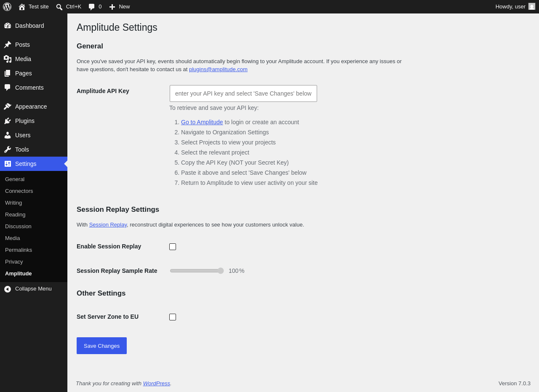Open the search magnifier icon
Image resolution: width=539 pixels, height=392 pixels.
(59, 7)
